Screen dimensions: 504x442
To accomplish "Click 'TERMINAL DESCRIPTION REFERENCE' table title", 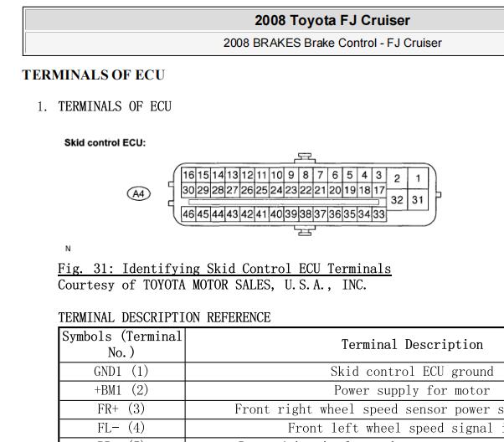I will pyautogui.click(x=164, y=317).
